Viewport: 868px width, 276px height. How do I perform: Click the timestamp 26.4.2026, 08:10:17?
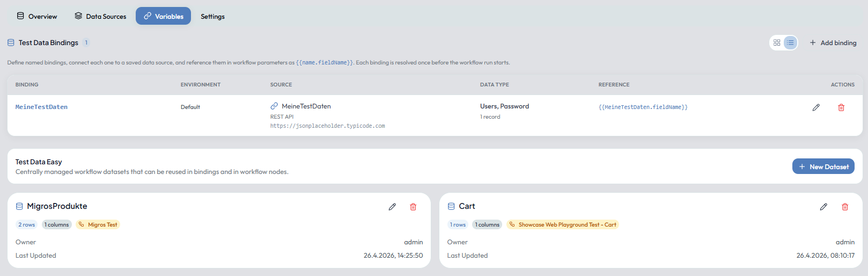pyautogui.click(x=825, y=256)
